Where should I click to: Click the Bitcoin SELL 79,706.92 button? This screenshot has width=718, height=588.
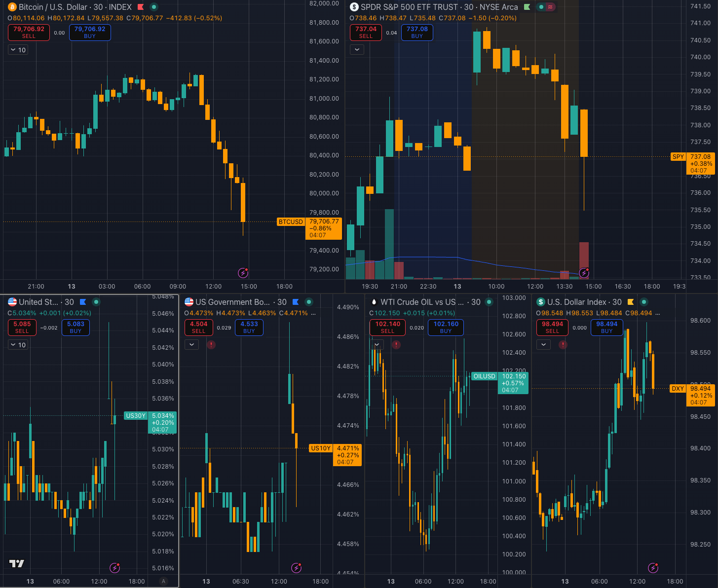[29, 33]
